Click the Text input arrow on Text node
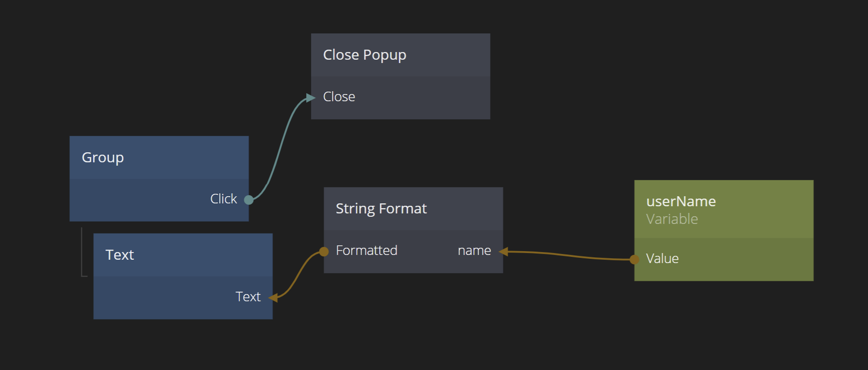Screen dimensions: 868x370 [273, 298]
